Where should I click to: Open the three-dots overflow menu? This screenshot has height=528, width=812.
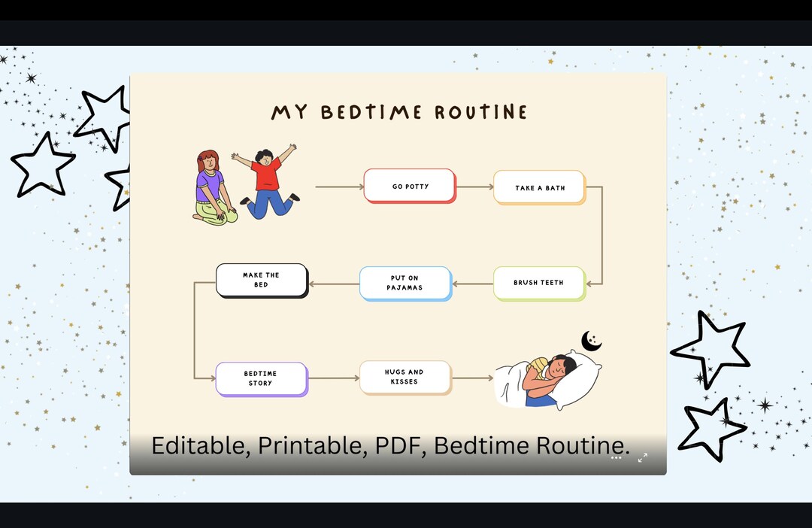617,457
